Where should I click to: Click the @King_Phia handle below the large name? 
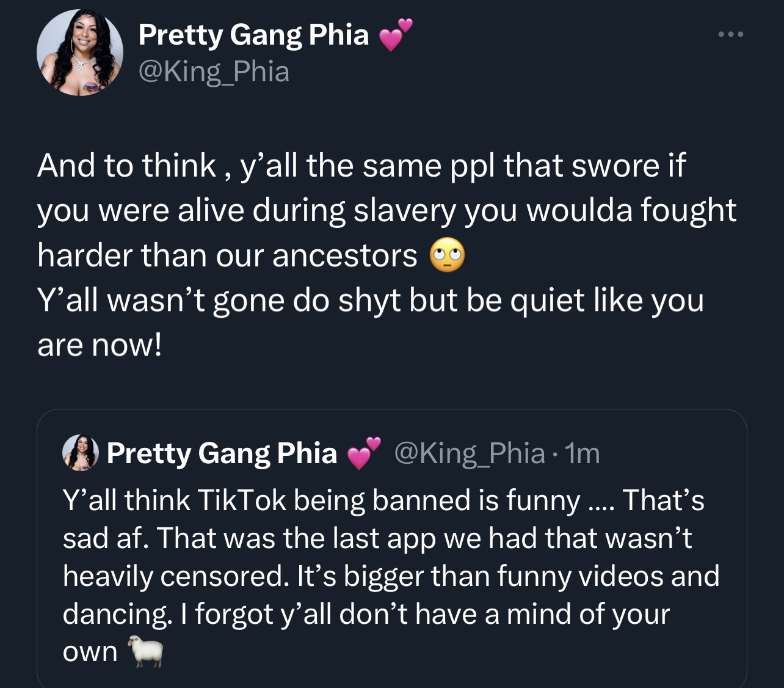tap(214, 72)
